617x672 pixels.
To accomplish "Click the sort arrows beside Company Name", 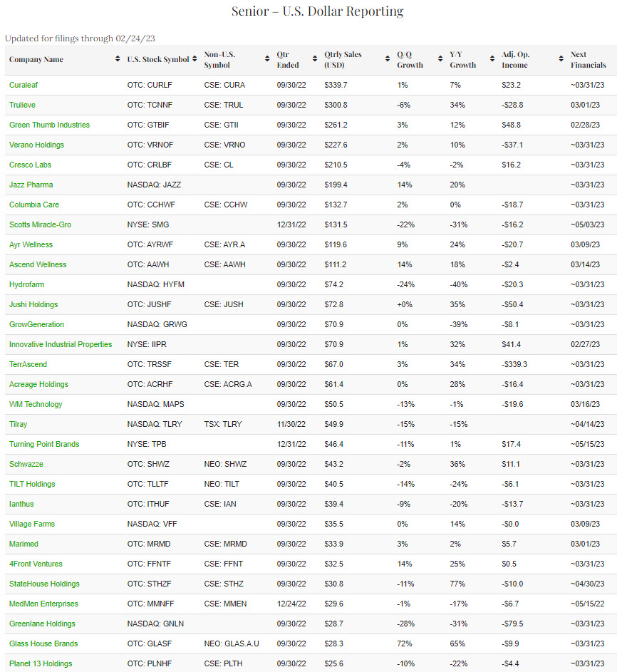I will tap(118, 60).
